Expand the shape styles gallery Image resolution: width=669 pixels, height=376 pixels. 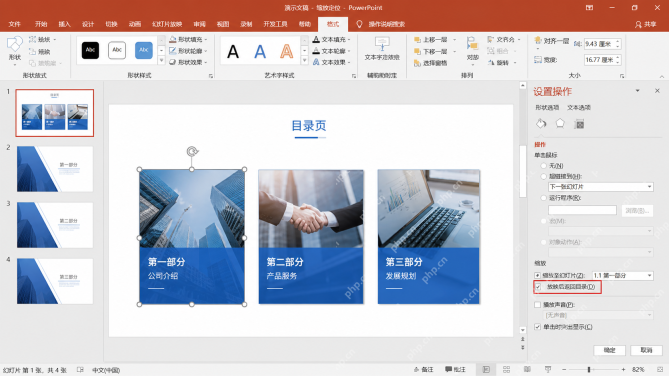pos(161,61)
